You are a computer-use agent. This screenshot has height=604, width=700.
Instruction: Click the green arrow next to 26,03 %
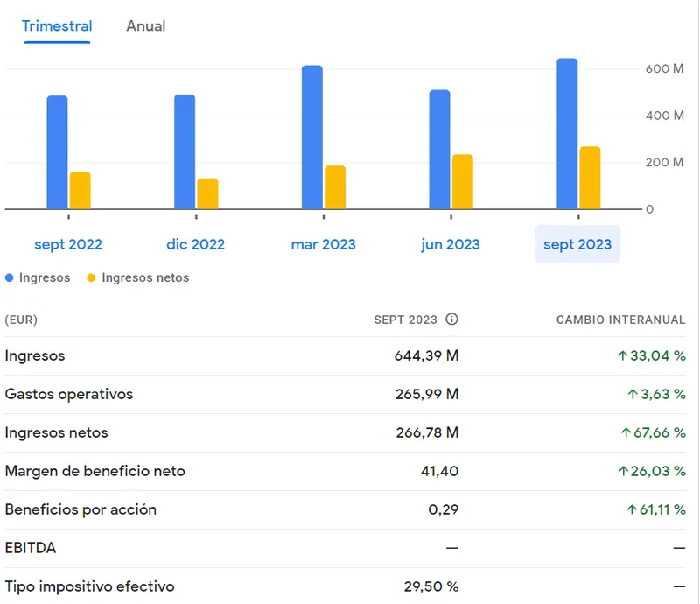point(623,471)
